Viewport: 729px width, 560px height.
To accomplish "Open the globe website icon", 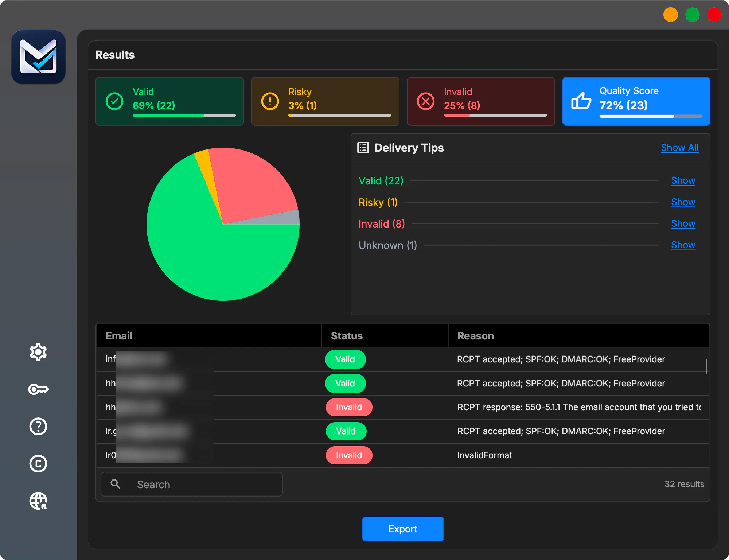I will point(38,501).
